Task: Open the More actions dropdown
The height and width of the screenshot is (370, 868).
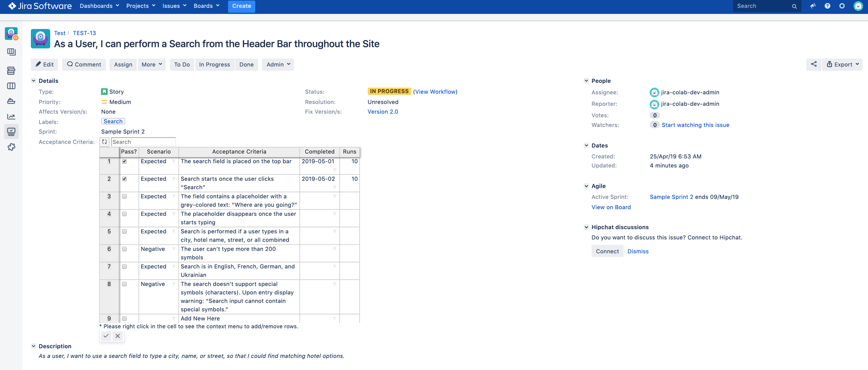Action: tap(152, 65)
